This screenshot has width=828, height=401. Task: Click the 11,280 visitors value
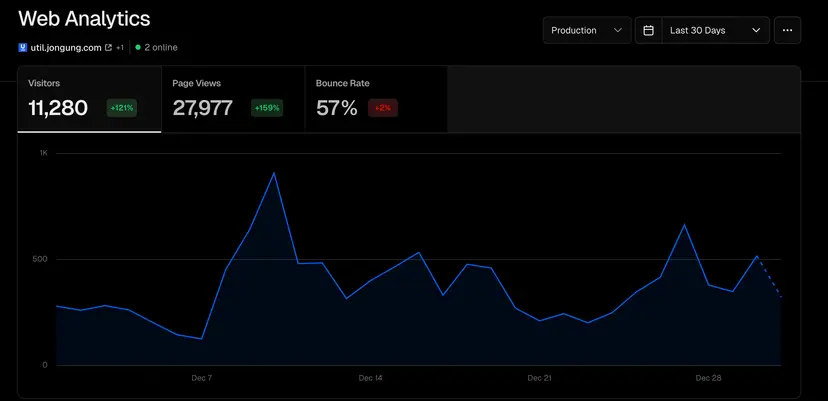tap(58, 108)
